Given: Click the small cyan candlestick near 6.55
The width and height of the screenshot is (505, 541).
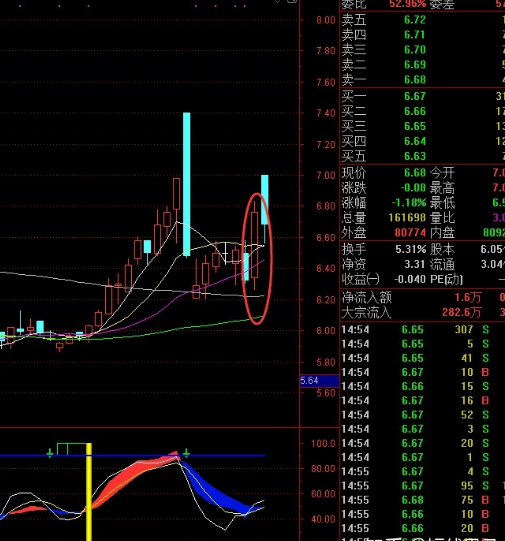Looking at the screenshot, I should (147, 247).
